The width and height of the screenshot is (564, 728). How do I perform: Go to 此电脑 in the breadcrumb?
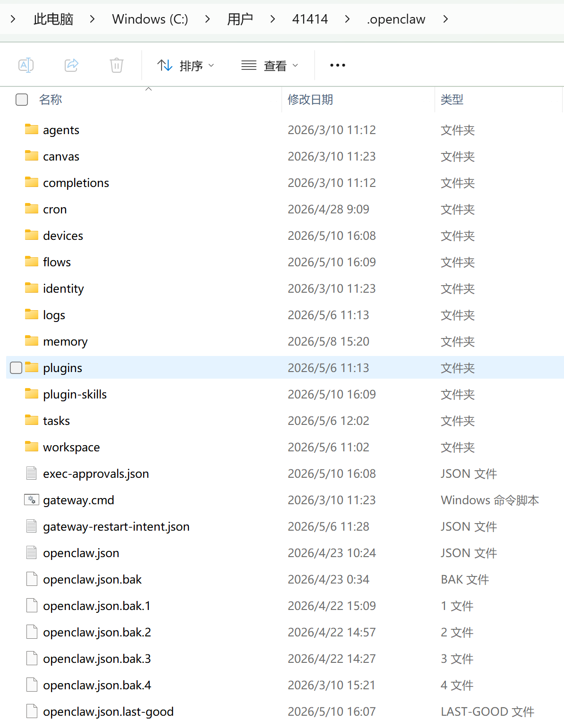click(53, 19)
